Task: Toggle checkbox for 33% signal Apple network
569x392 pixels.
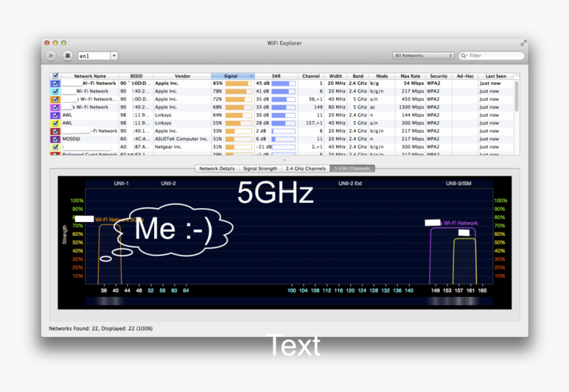Action: (x=55, y=132)
